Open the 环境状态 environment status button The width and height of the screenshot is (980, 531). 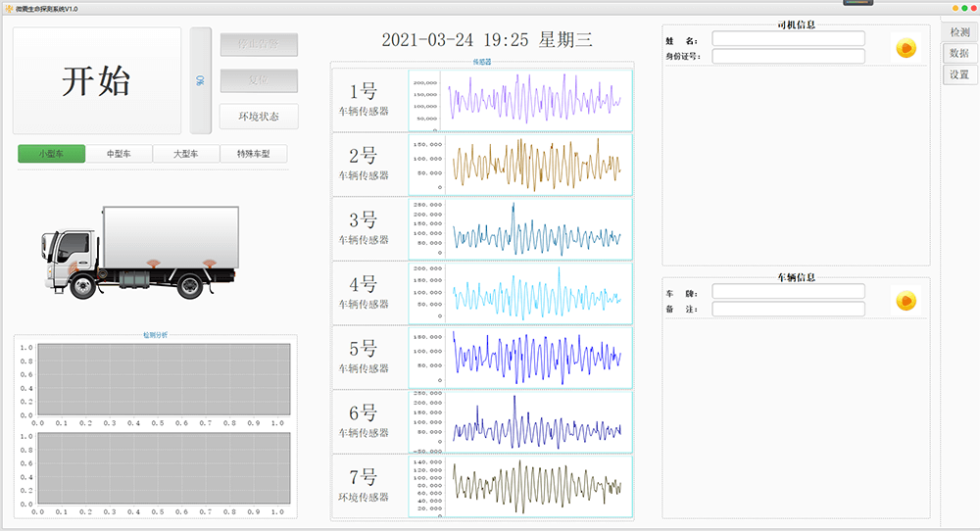[259, 117]
